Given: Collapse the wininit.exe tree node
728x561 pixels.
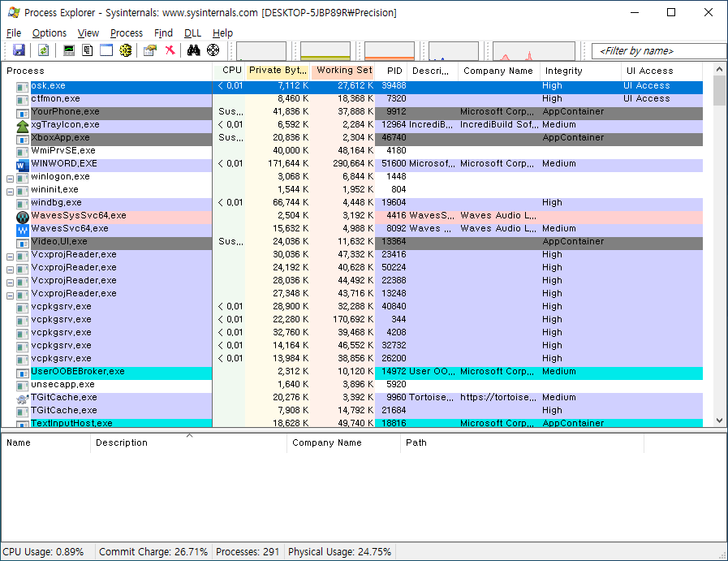Looking at the screenshot, I should click(x=11, y=192).
